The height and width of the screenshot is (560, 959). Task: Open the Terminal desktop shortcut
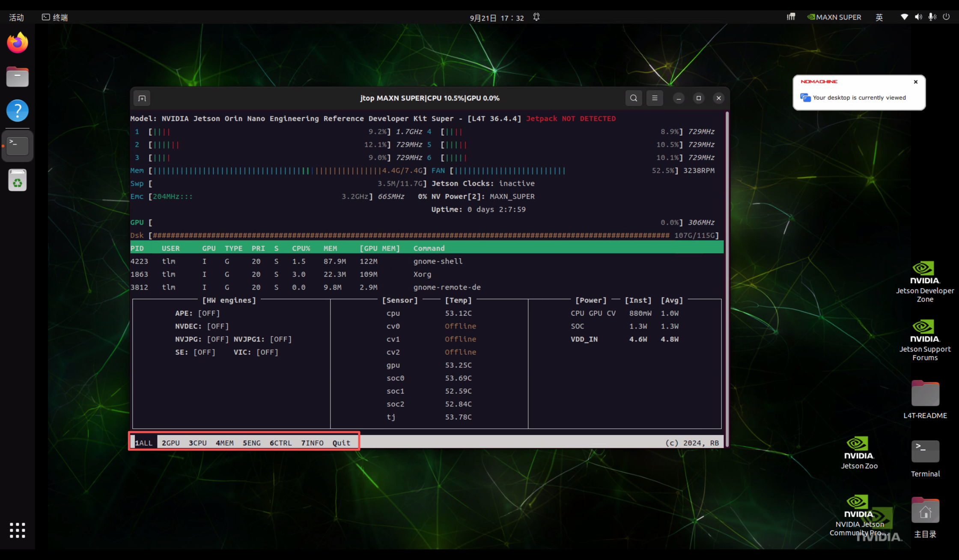click(x=925, y=459)
